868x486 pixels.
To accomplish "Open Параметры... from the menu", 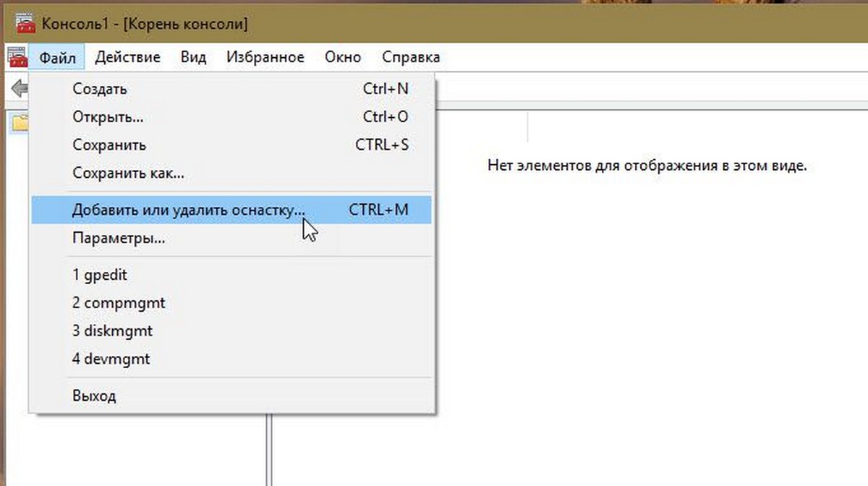I will click(x=231, y=238).
